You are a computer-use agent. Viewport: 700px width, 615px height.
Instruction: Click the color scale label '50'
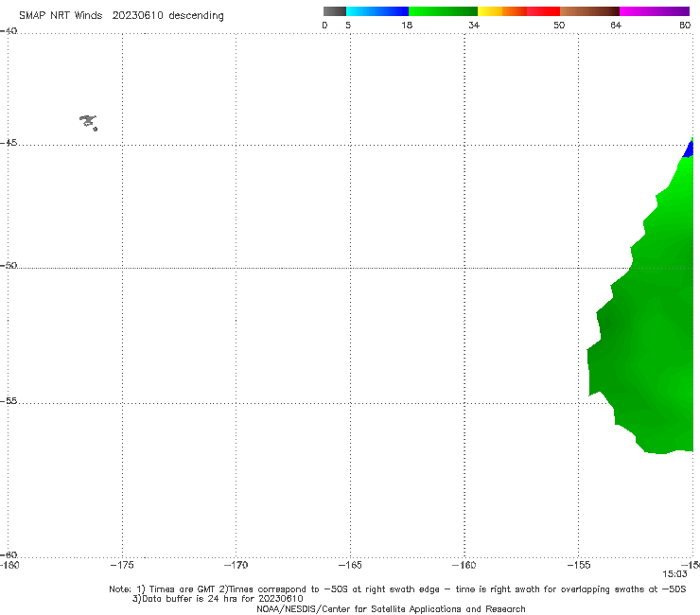pos(559,25)
